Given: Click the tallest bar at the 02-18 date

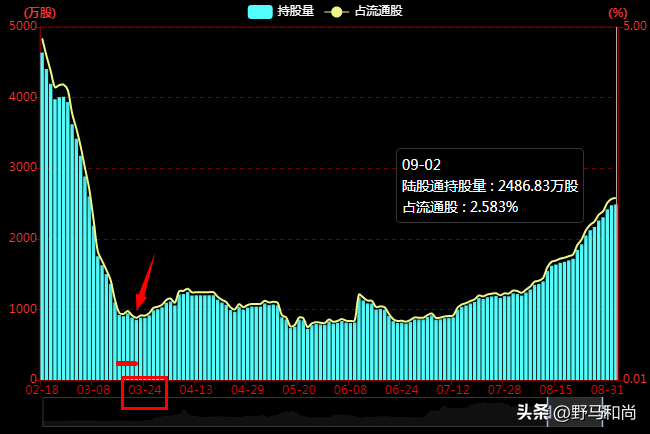Looking at the screenshot, I should [42, 216].
